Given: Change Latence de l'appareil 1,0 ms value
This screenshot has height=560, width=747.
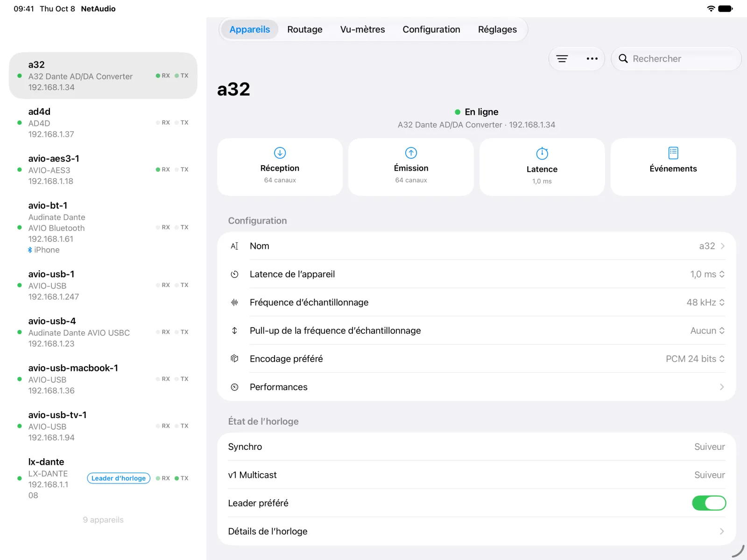Looking at the screenshot, I should [x=707, y=274].
